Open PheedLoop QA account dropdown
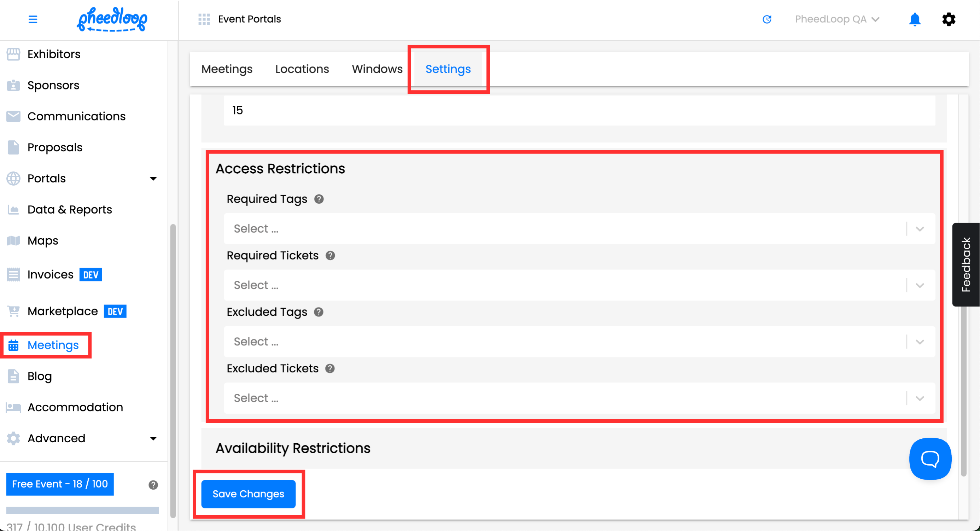This screenshot has width=980, height=531. point(836,19)
